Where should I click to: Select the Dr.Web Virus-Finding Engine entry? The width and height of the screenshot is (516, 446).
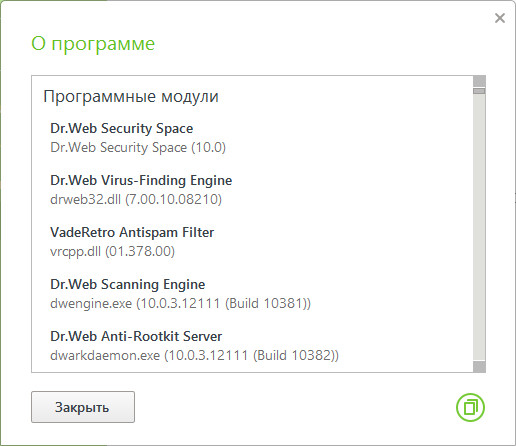141,180
